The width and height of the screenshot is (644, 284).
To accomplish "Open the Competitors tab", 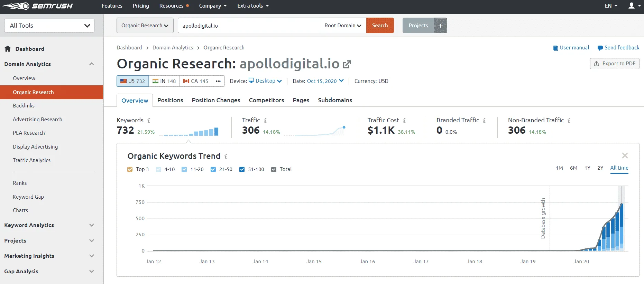I will coord(266,100).
